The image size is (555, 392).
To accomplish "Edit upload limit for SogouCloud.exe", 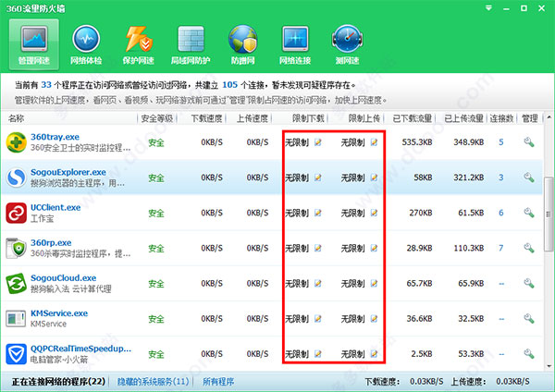I will (x=374, y=284).
